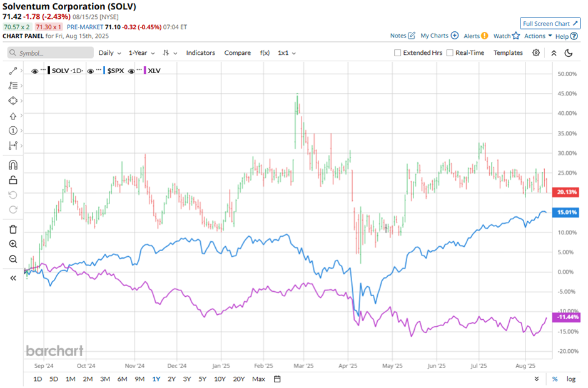The width and height of the screenshot is (588, 388).
Task: Open SOLV series options menu dots
Action: (43, 69)
